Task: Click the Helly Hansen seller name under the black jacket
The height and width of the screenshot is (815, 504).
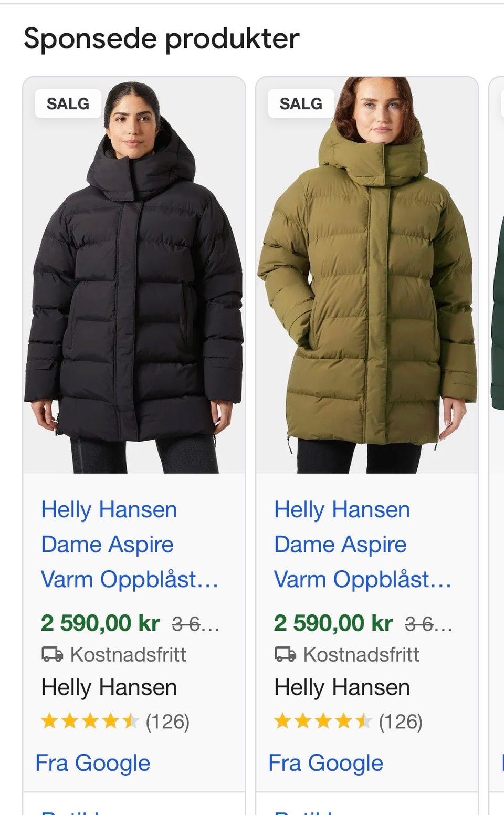Action: pyautogui.click(x=109, y=687)
